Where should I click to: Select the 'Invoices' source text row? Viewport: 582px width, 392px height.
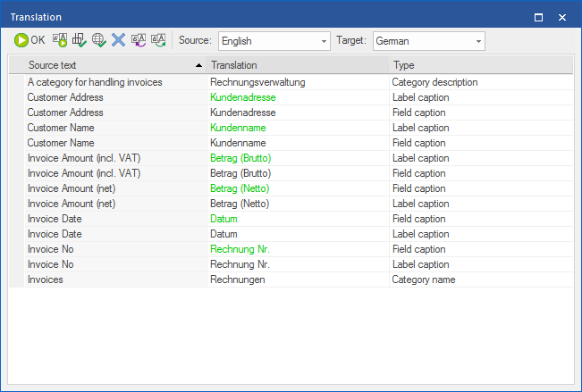point(45,279)
